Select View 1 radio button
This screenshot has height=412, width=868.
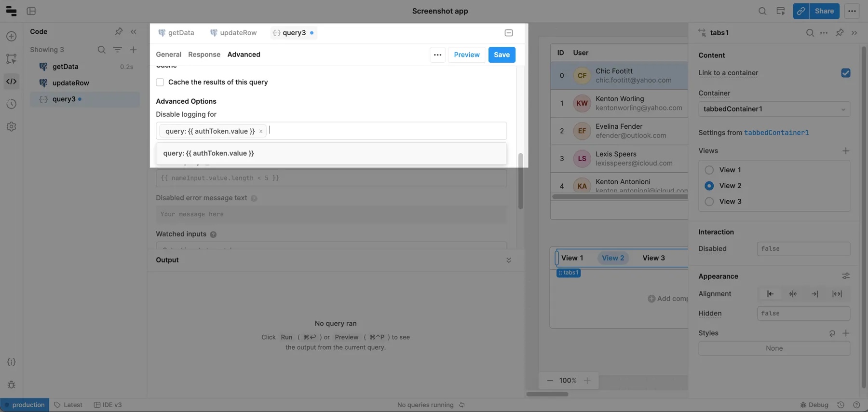(x=709, y=170)
